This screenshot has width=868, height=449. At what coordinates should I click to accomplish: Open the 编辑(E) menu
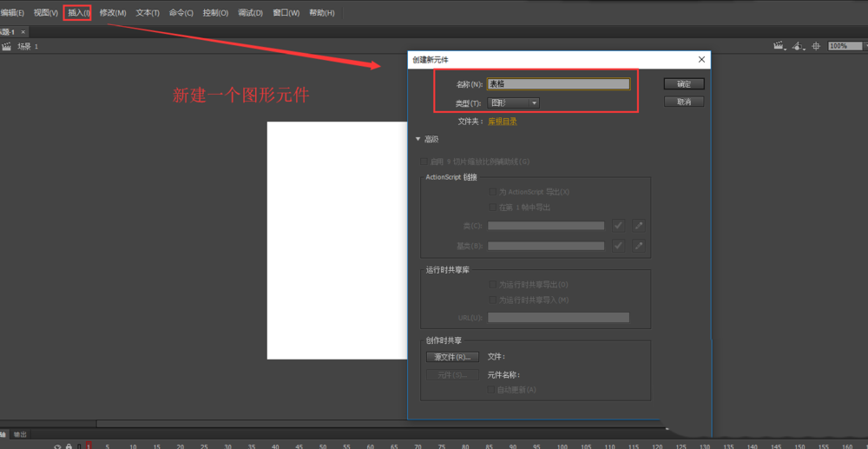click(x=12, y=13)
